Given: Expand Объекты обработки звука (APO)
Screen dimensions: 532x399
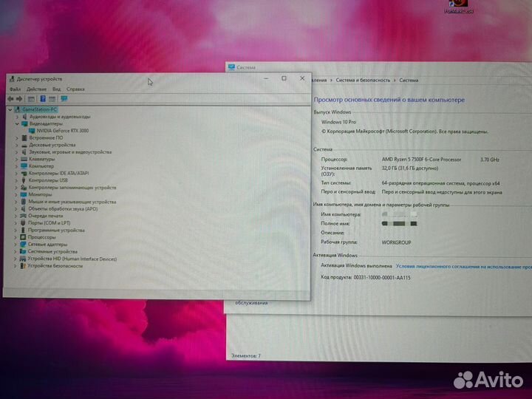Looking at the screenshot, I should [x=16, y=208].
